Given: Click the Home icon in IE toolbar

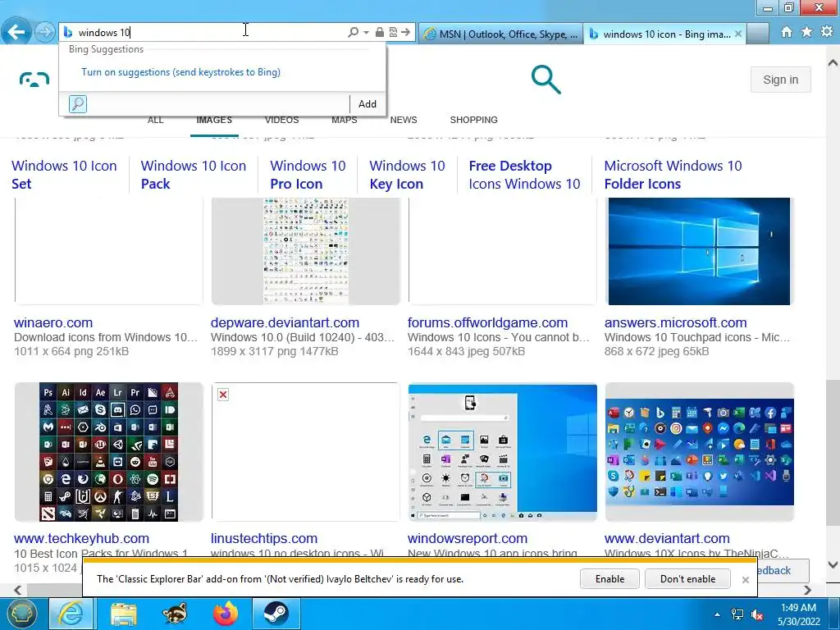Looking at the screenshot, I should tap(787, 32).
